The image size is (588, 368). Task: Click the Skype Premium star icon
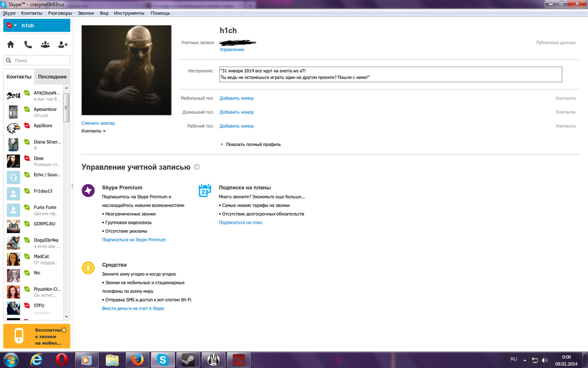[x=88, y=190]
